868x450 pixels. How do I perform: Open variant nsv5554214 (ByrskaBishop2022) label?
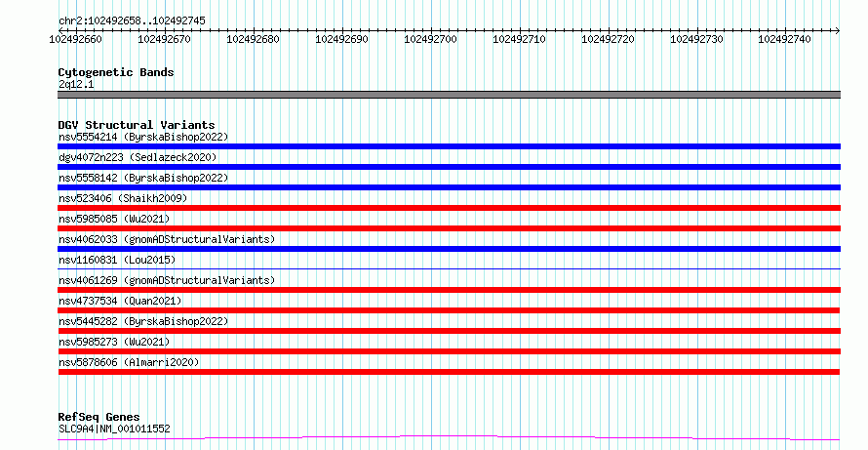pos(143,137)
